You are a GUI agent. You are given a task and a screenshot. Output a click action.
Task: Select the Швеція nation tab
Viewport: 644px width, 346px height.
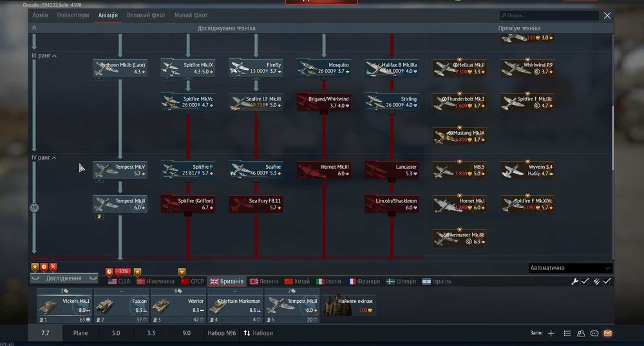tap(401, 282)
